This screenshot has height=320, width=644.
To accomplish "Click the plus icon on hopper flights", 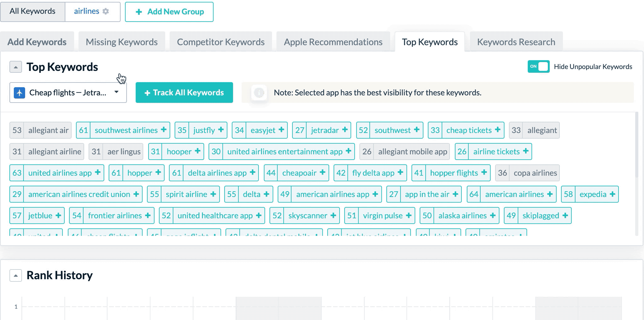I will [x=484, y=173].
